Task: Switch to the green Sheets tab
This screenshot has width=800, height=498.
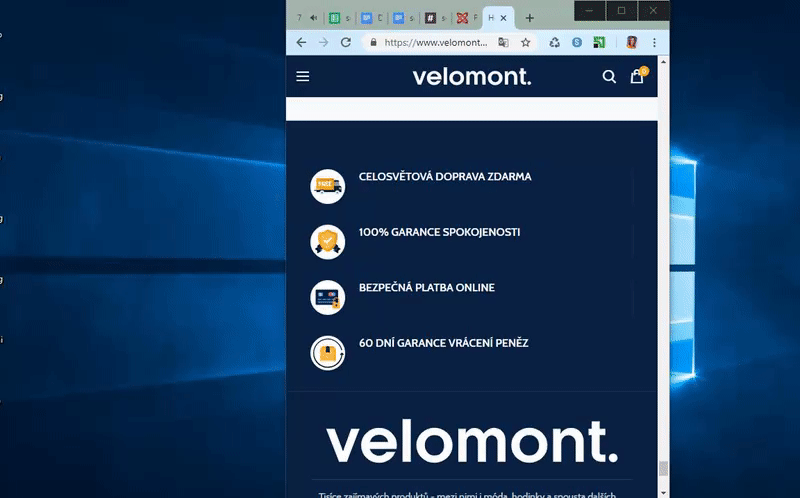Action: [334, 18]
